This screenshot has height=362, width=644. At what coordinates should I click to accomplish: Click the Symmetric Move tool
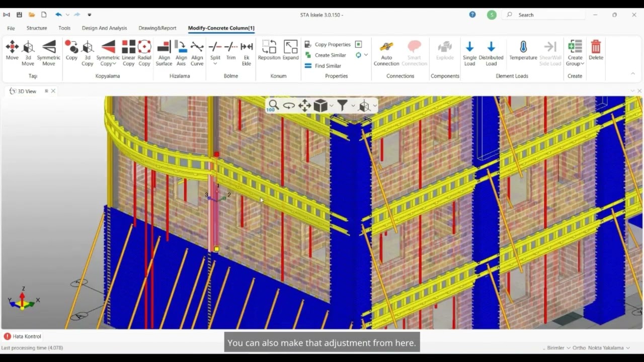pos(49,53)
